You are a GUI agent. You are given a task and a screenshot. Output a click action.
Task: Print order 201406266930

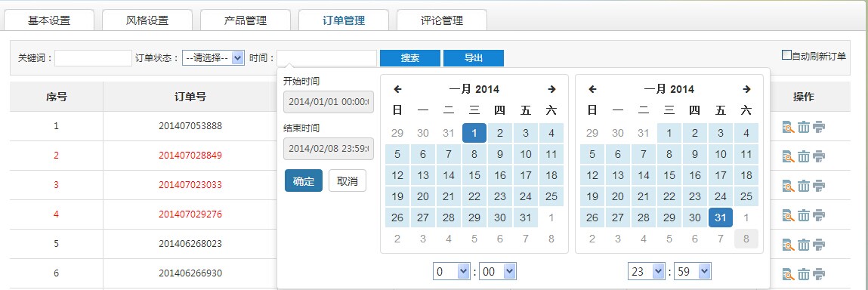pyautogui.click(x=819, y=274)
